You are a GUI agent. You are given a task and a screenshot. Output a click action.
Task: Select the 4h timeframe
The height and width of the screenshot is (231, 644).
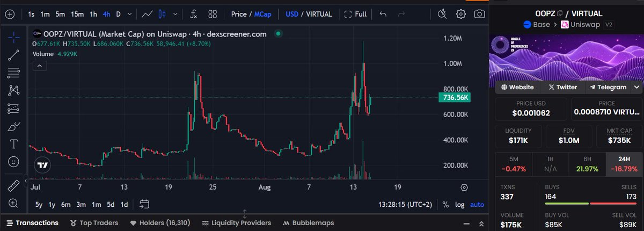coord(107,14)
